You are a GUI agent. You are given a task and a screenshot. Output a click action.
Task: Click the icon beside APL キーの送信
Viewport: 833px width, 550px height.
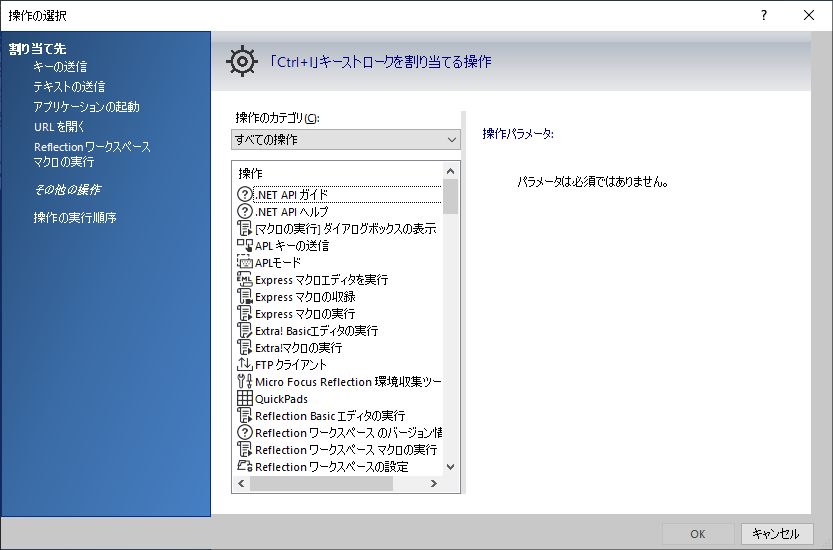pos(244,246)
